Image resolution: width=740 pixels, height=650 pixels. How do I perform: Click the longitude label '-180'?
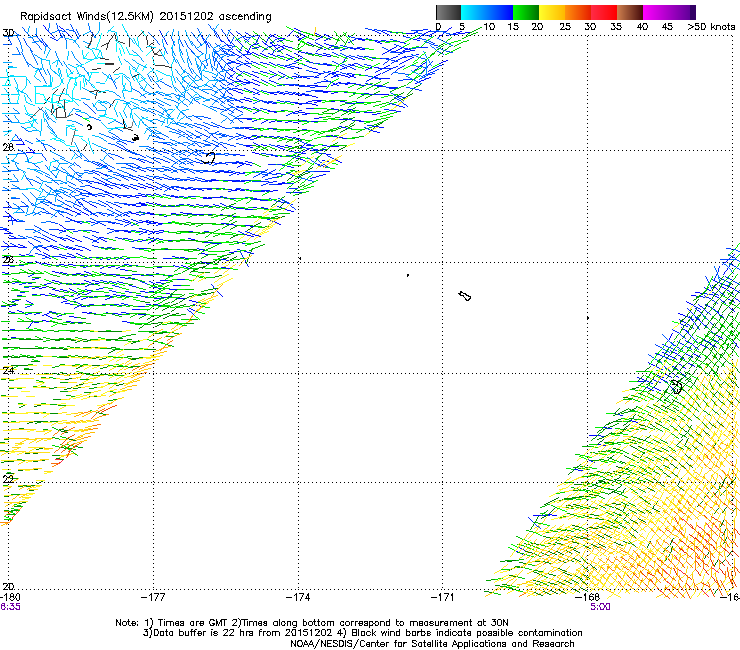(10, 597)
